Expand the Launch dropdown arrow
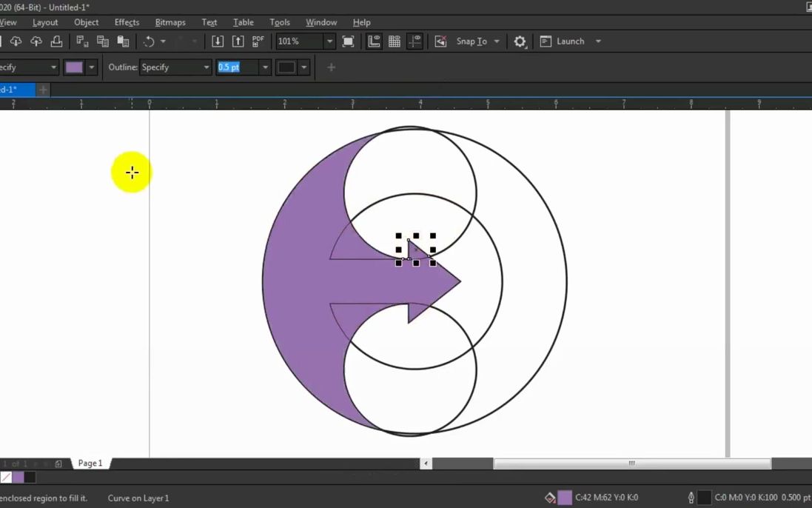This screenshot has width=812, height=508. tap(598, 41)
